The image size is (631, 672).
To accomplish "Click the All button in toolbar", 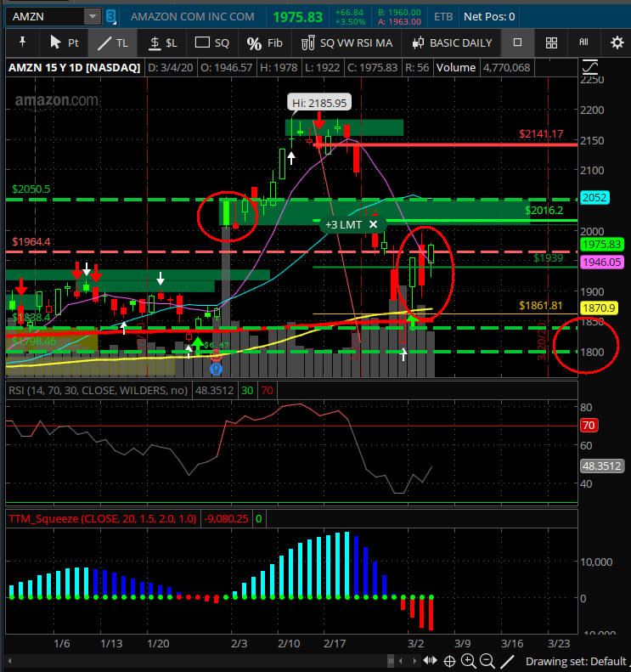I will pyautogui.click(x=583, y=42).
